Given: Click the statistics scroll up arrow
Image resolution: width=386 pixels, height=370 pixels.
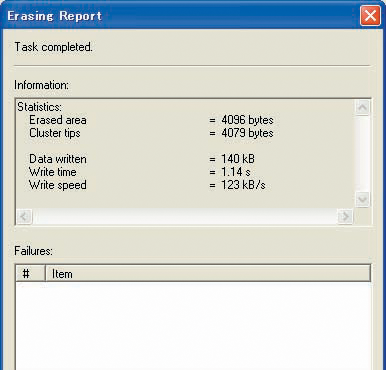Looking at the screenshot, I should [x=362, y=107].
